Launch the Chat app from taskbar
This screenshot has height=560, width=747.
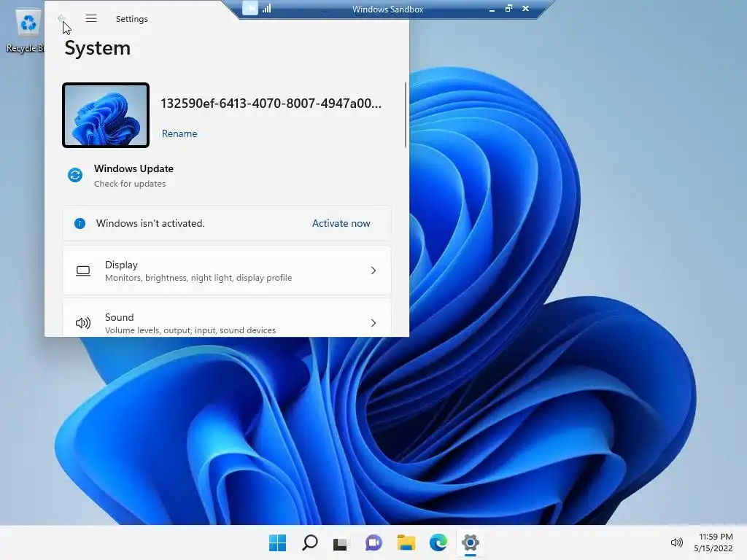[373, 542]
